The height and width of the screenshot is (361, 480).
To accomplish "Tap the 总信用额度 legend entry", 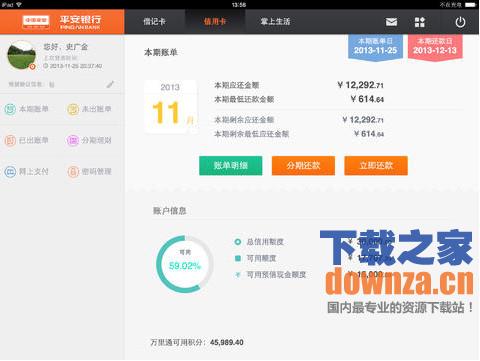I will (x=259, y=242).
